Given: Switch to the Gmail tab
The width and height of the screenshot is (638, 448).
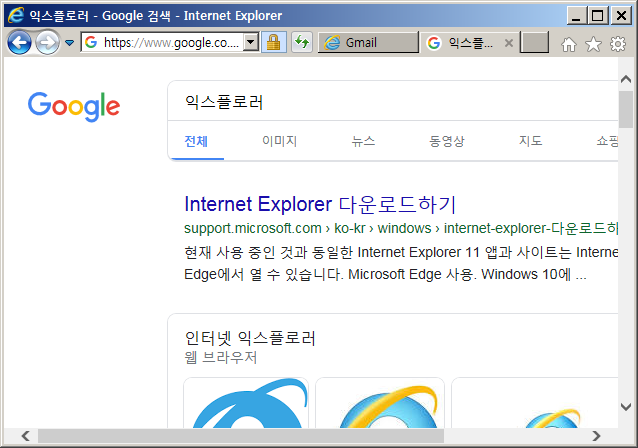Looking at the screenshot, I should click(368, 42).
